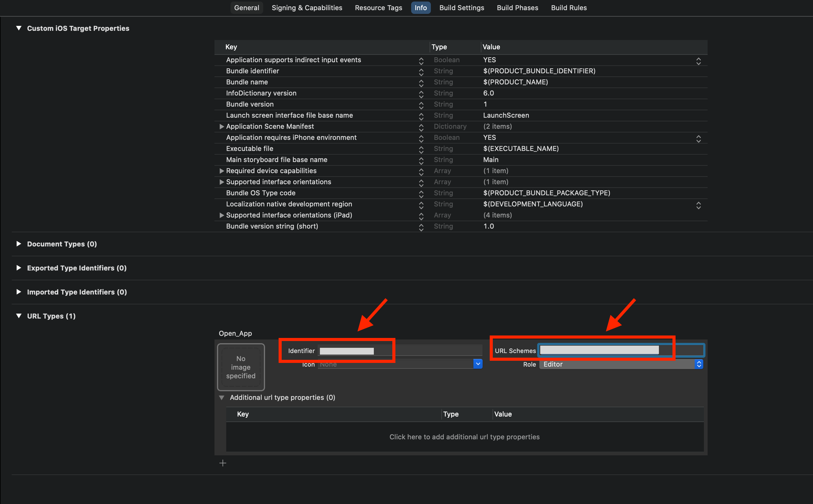Screen dimensions: 813x504
Task: Expand Document Types section
Action: [19, 244]
